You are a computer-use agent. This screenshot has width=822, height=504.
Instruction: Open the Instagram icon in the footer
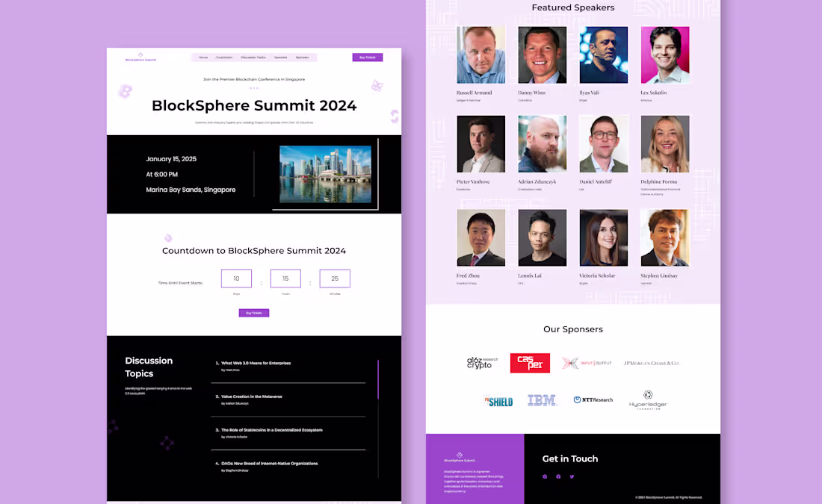pos(545,476)
